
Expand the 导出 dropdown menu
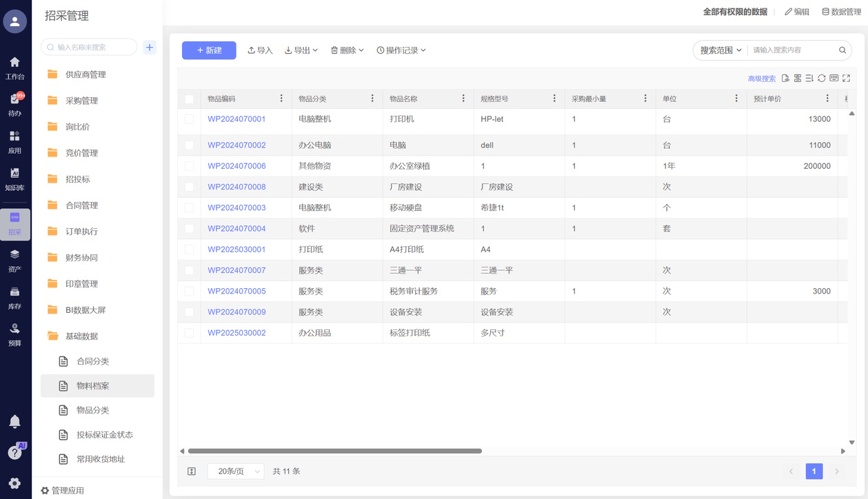click(x=301, y=50)
